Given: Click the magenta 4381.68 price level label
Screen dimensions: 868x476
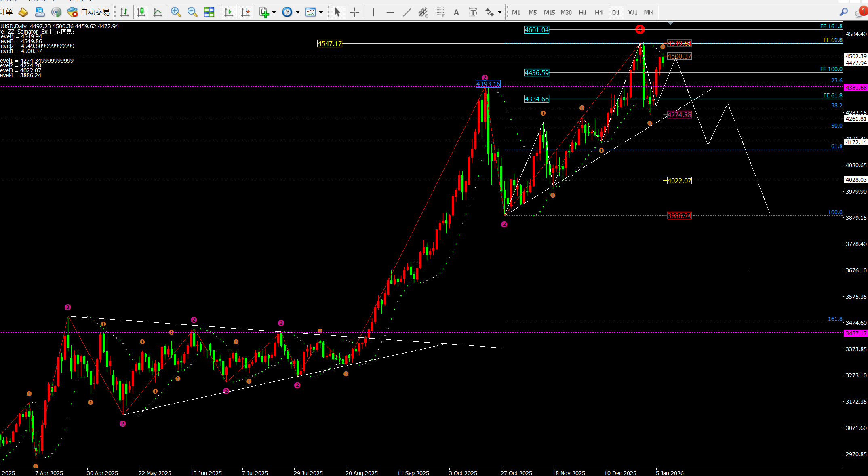Looking at the screenshot, I should click(856, 88).
